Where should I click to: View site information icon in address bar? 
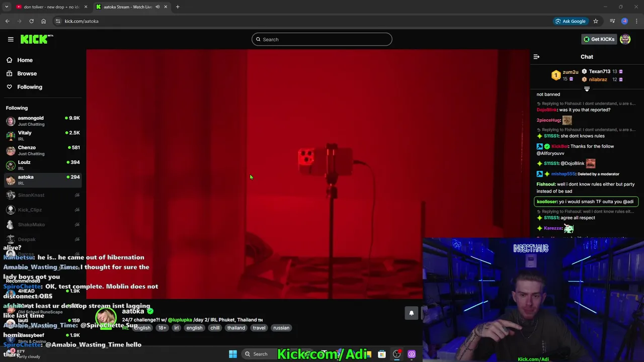point(58,21)
